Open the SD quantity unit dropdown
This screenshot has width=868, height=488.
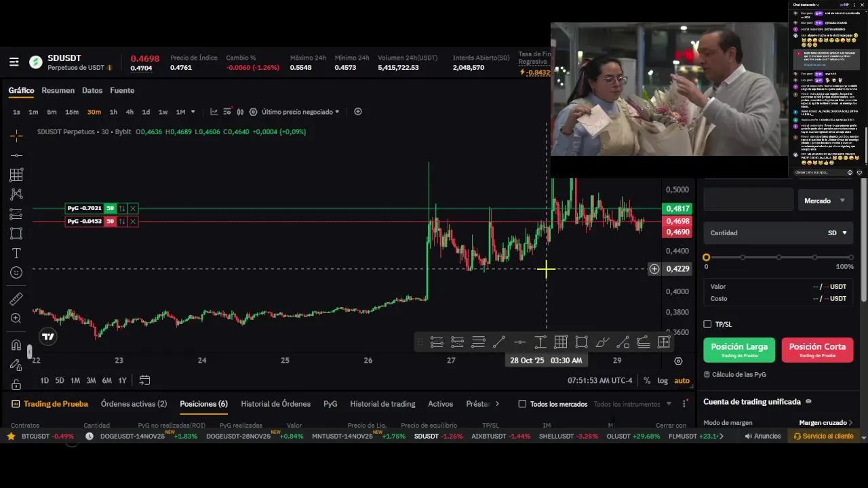(x=837, y=232)
